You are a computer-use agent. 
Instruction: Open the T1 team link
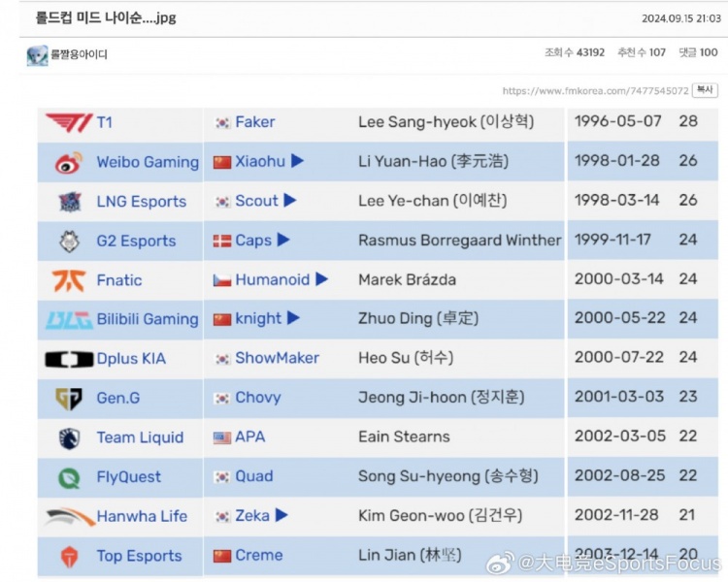point(105,122)
